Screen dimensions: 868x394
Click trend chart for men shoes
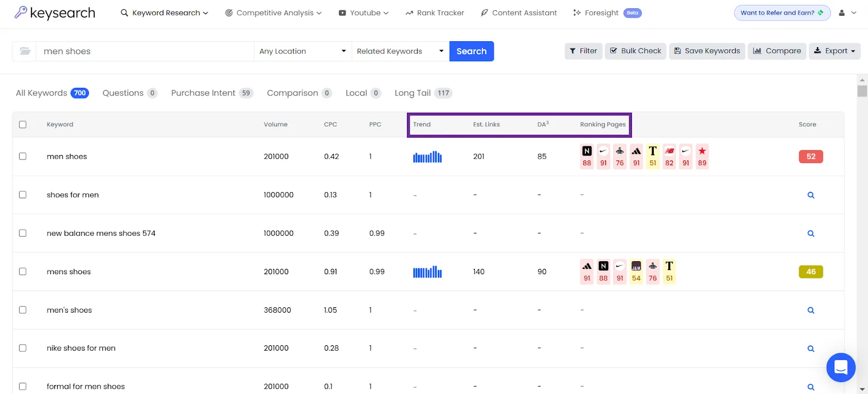(427, 157)
